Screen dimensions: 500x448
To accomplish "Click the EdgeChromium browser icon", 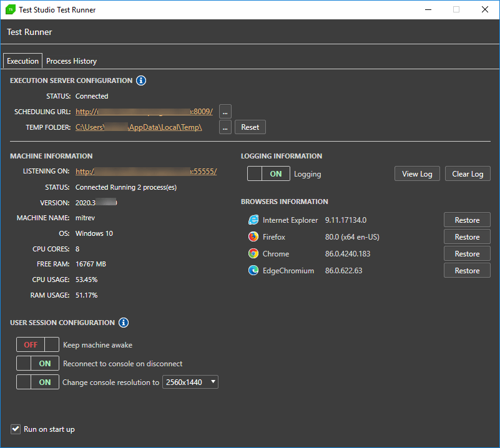I will pyautogui.click(x=253, y=271).
